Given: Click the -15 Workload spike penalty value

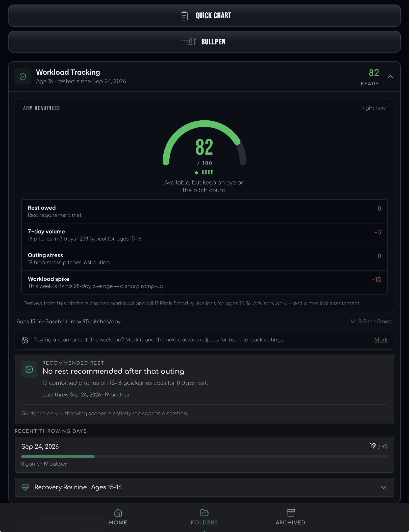Looking at the screenshot, I should click(x=376, y=280).
